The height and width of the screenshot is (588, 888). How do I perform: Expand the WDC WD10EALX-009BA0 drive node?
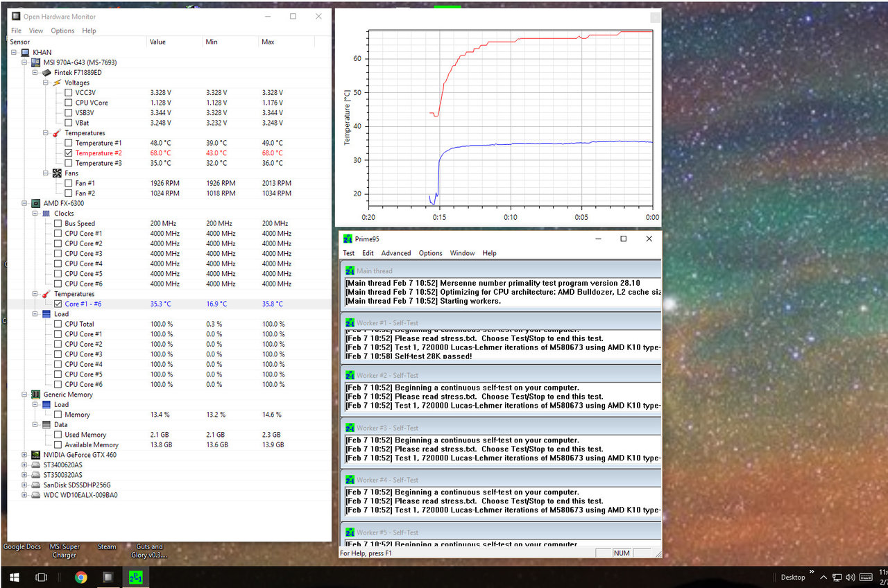point(25,495)
